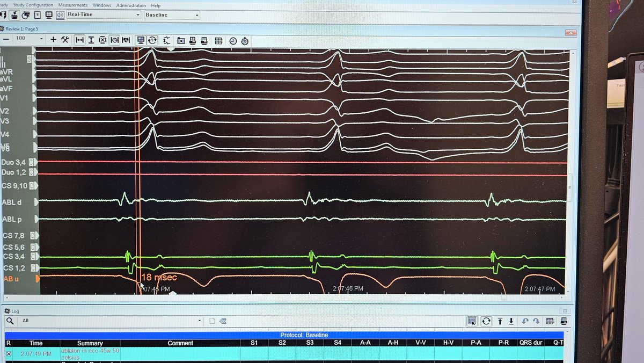Viewport: 644px width, 363px height.
Task: Select the ABL d channel label
Action: point(13,202)
